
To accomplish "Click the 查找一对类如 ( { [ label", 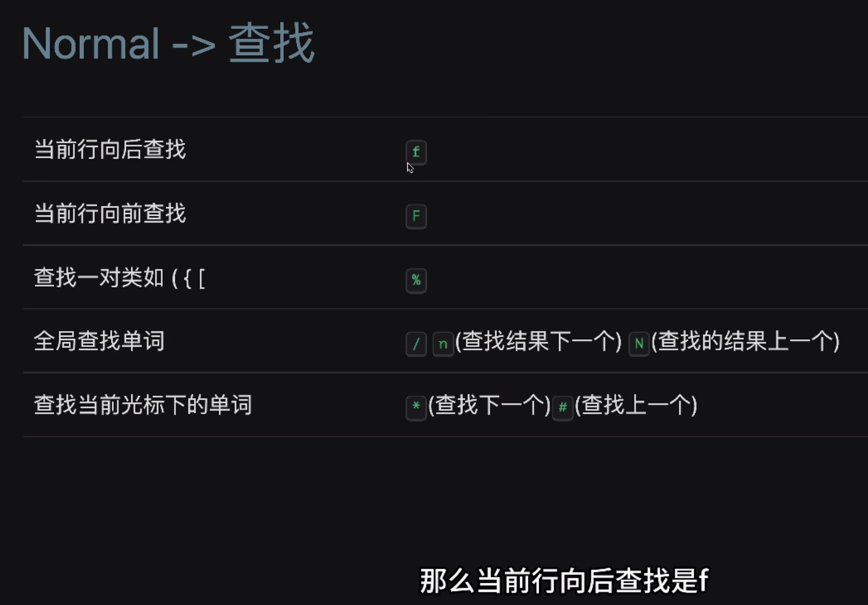I will click(119, 278).
